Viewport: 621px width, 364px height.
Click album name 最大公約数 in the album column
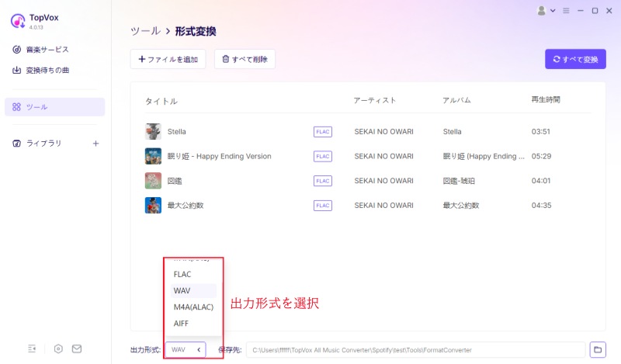click(x=461, y=205)
